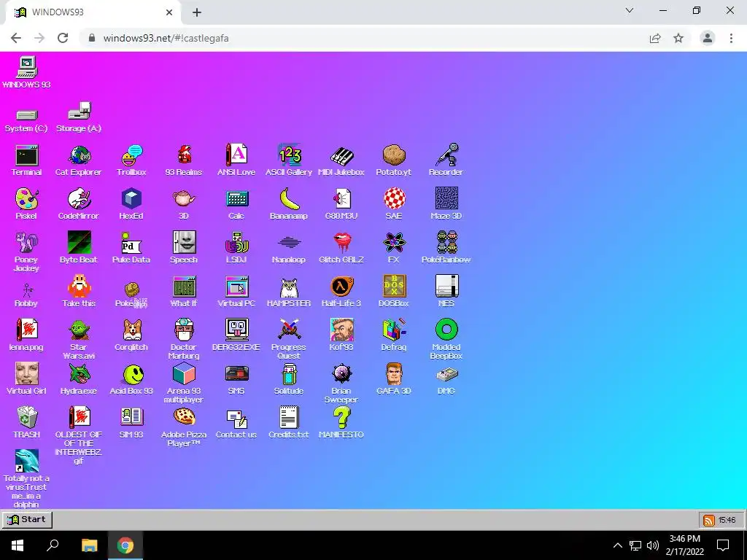Click the browser address bar URL
The width and height of the screenshot is (747, 560).
pyautogui.click(x=166, y=38)
